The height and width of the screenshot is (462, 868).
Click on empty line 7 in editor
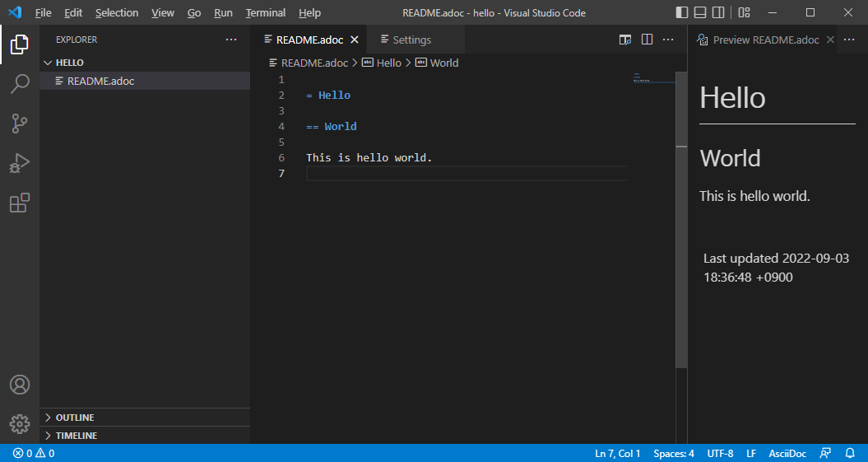click(x=466, y=174)
